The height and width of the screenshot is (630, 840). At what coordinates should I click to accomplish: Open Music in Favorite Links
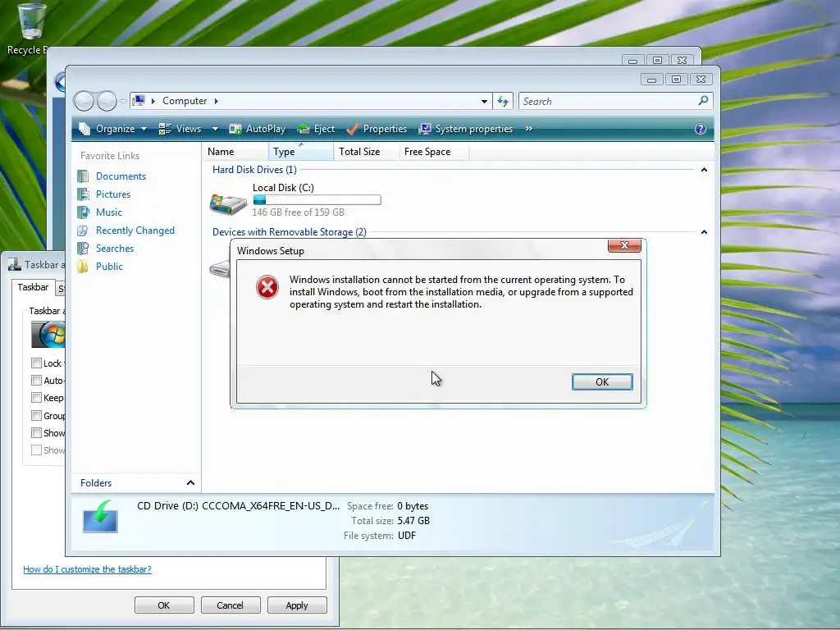[x=109, y=212]
